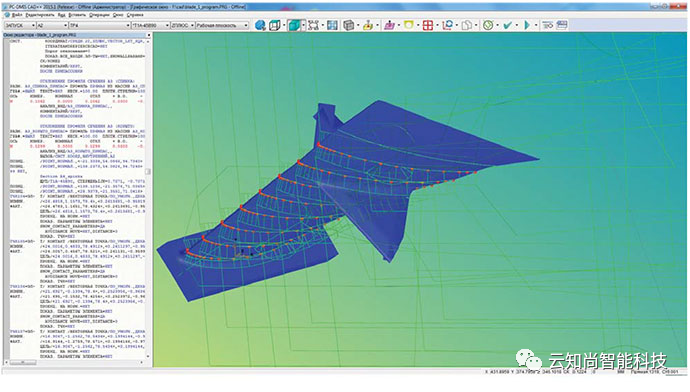Click the pink probe plane icon
The width and height of the screenshot is (690, 392).
tap(389, 25)
